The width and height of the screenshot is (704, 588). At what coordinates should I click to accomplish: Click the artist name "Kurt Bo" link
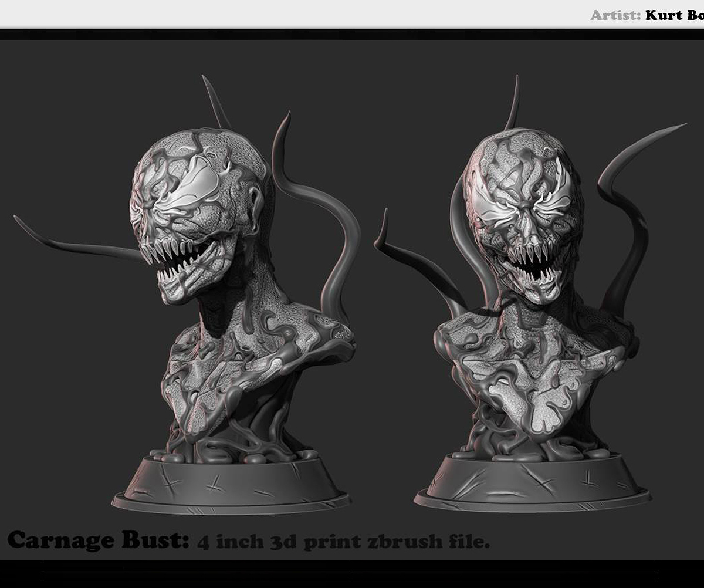tap(675, 15)
